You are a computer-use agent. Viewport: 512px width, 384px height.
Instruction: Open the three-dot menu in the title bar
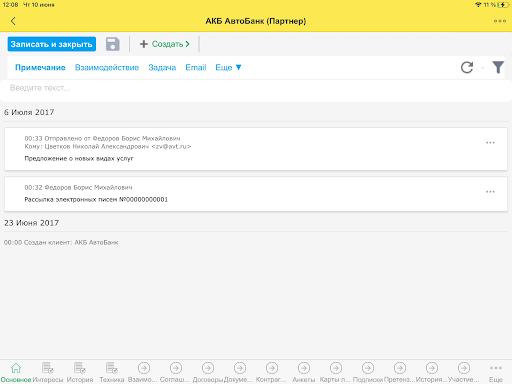point(500,21)
